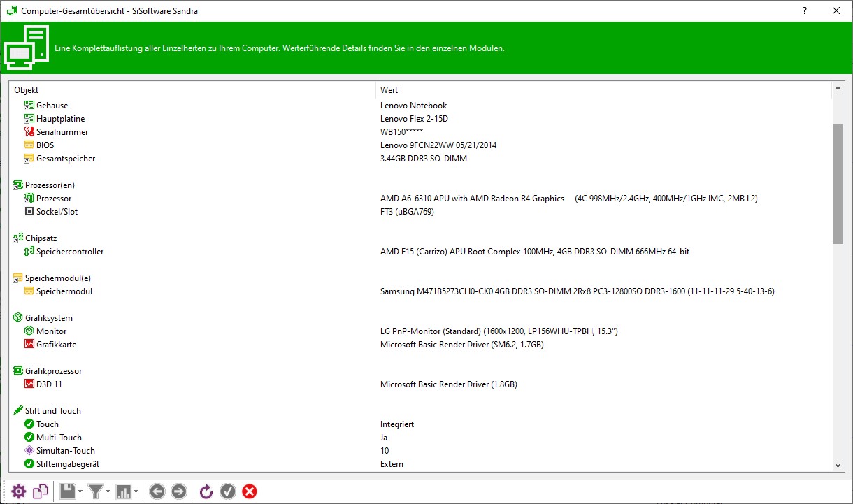Select the BIOS row icon
This screenshot has width=853, height=504.
pyautogui.click(x=29, y=145)
